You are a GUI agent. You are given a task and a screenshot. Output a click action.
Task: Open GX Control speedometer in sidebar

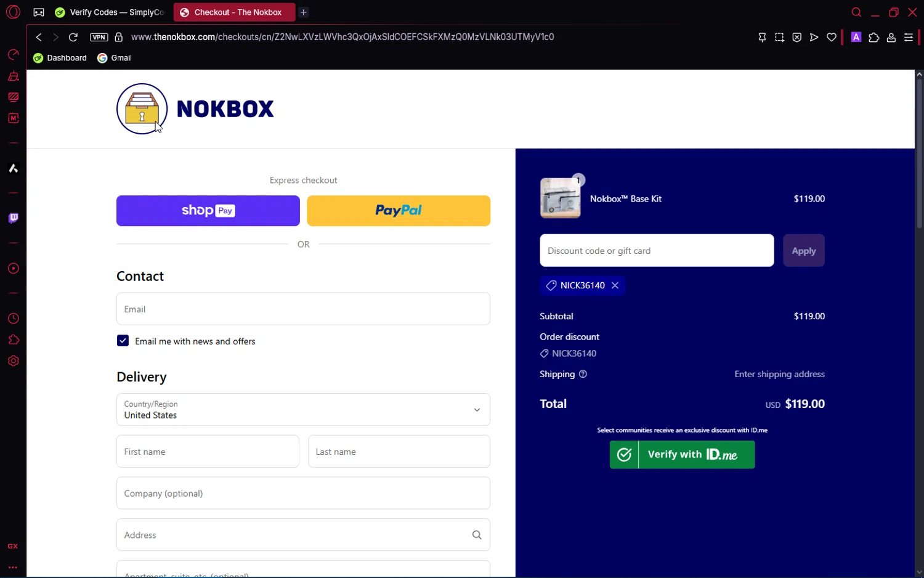(13, 55)
